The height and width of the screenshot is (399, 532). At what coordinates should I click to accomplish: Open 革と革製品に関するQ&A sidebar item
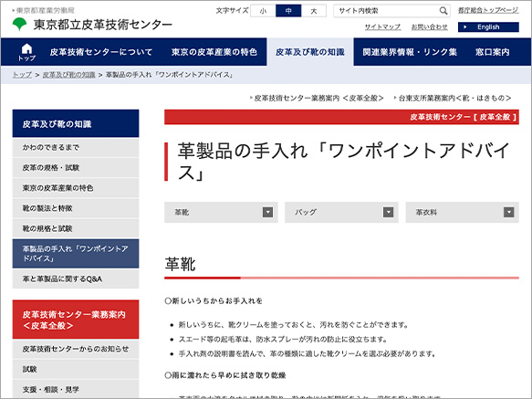(76, 279)
